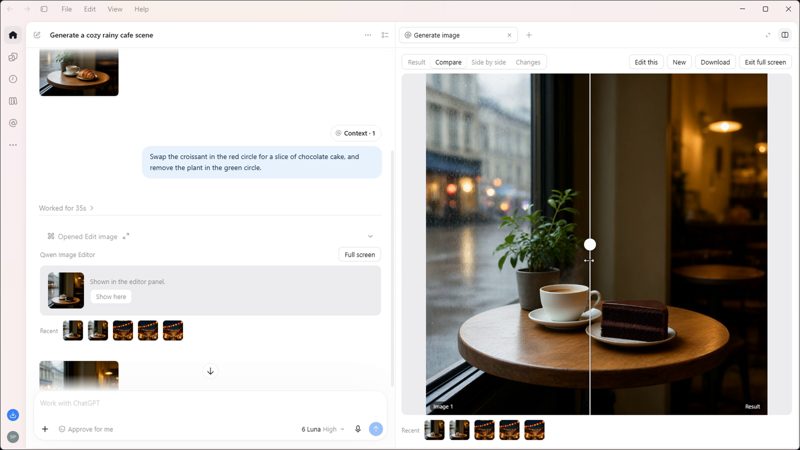Open the Edit menu
This screenshot has height=450, width=800.
[90, 9]
